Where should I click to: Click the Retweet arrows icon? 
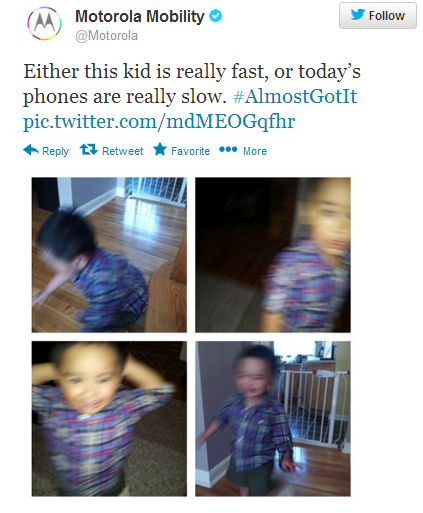click(88, 149)
